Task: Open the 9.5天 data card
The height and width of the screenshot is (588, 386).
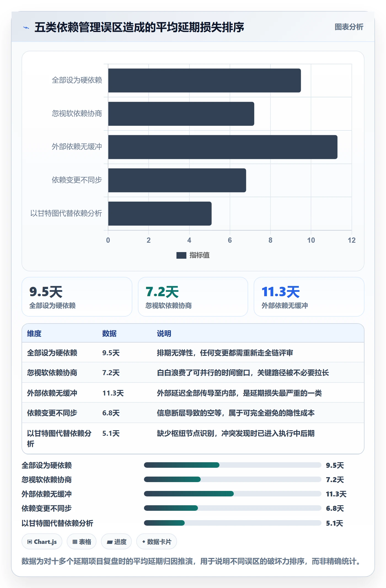Action: 77,297
